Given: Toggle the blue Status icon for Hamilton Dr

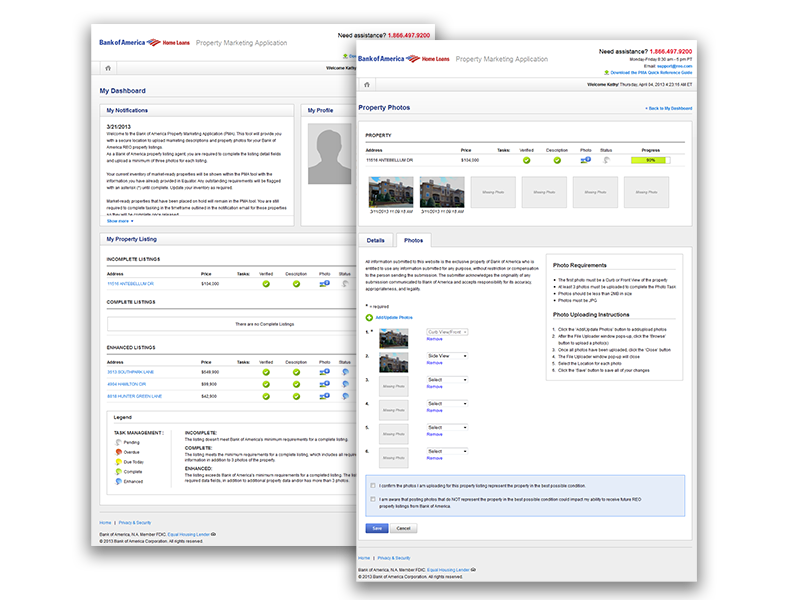Looking at the screenshot, I should (347, 385).
